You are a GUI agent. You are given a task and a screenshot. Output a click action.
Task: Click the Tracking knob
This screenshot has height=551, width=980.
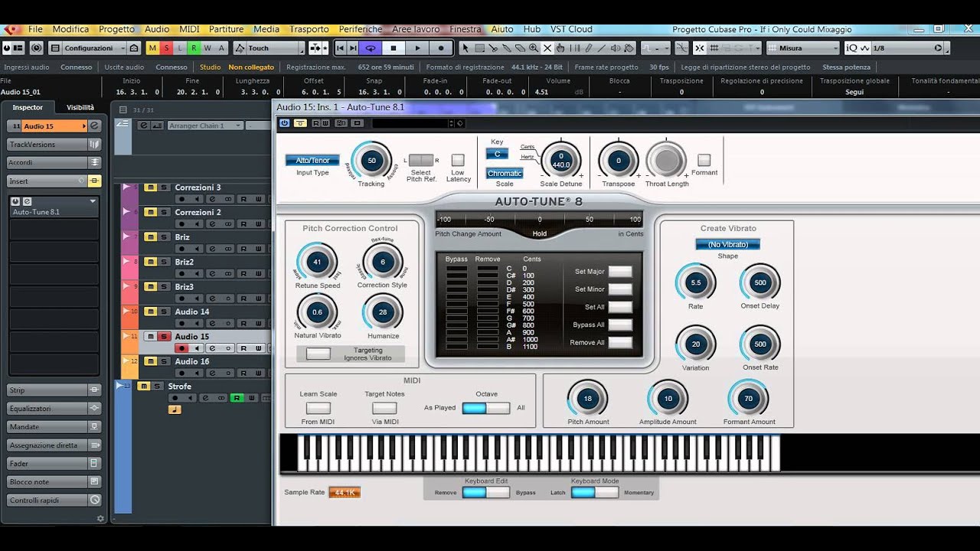pos(371,161)
